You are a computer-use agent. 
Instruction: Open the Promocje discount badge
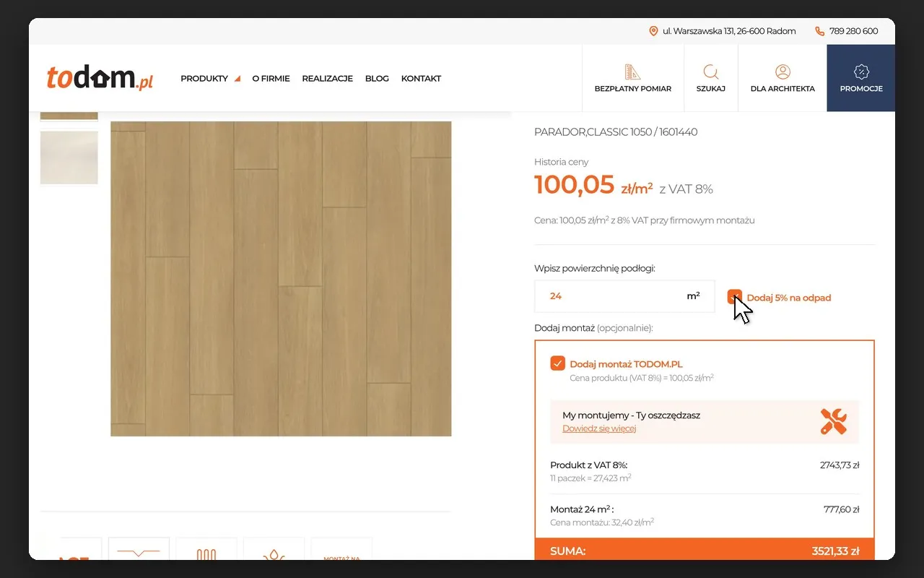(x=861, y=72)
